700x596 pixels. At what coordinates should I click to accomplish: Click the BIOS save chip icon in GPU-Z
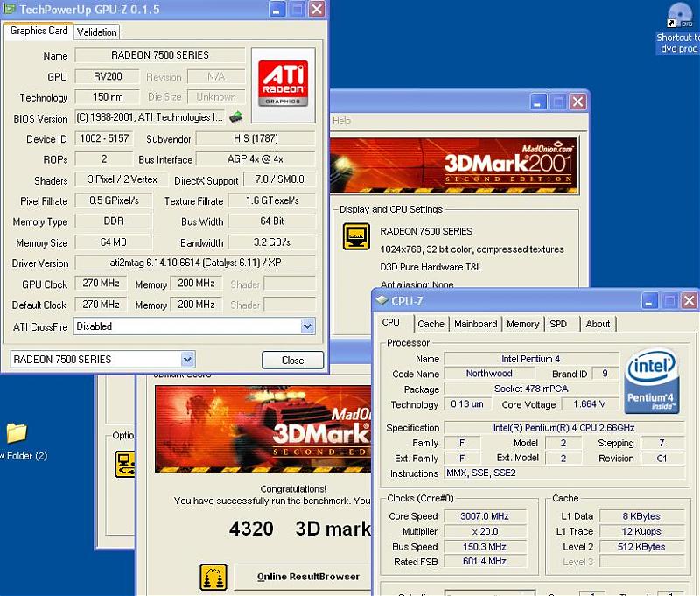235,117
